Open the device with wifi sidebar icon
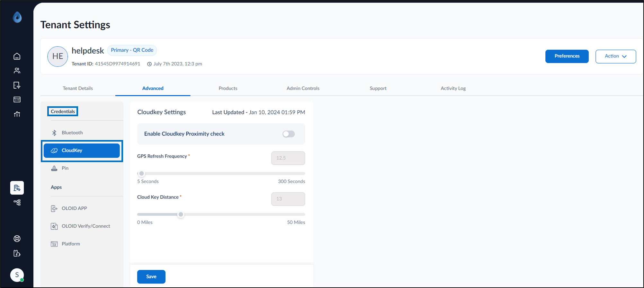The height and width of the screenshot is (288, 644). pos(17,85)
